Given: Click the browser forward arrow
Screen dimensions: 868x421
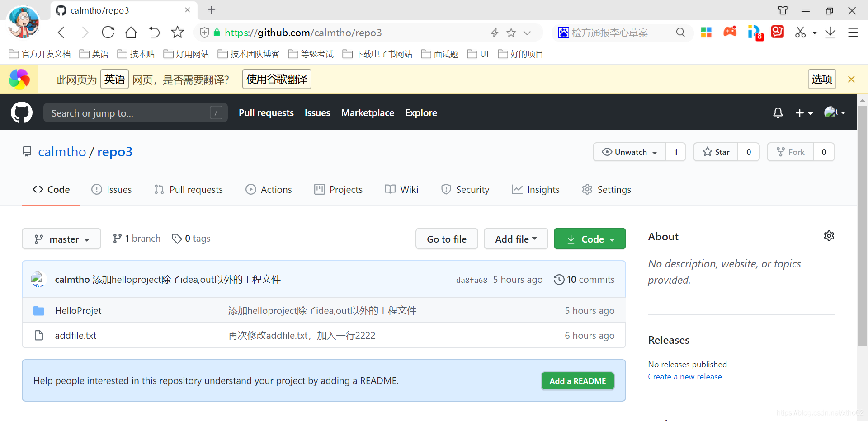Looking at the screenshot, I should point(85,33).
